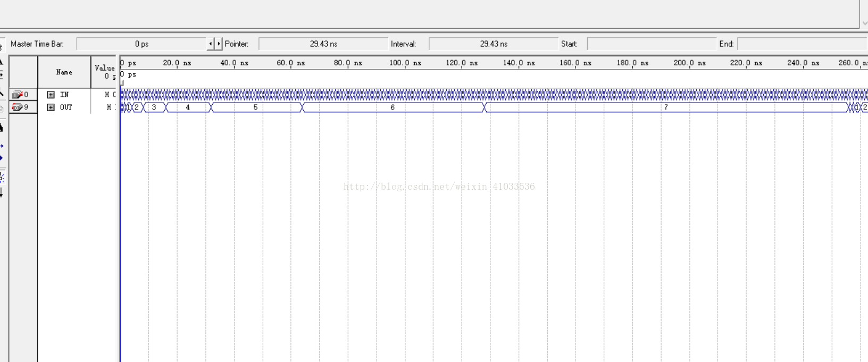Expand the OUT bus signal group
This screenshot has height=362, width=868.
[51, 107]
